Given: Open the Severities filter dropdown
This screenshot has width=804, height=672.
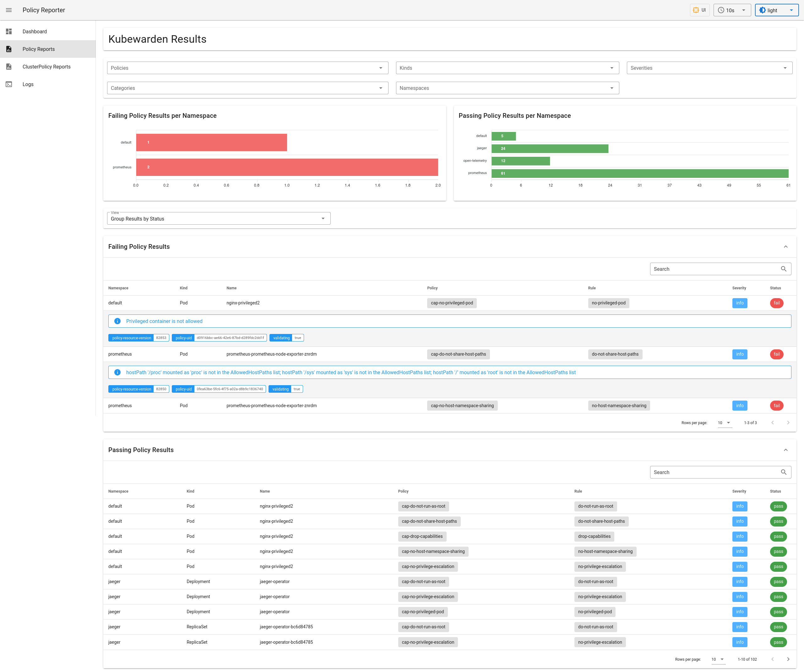Looking at the screenshot, I should [709, 68].
